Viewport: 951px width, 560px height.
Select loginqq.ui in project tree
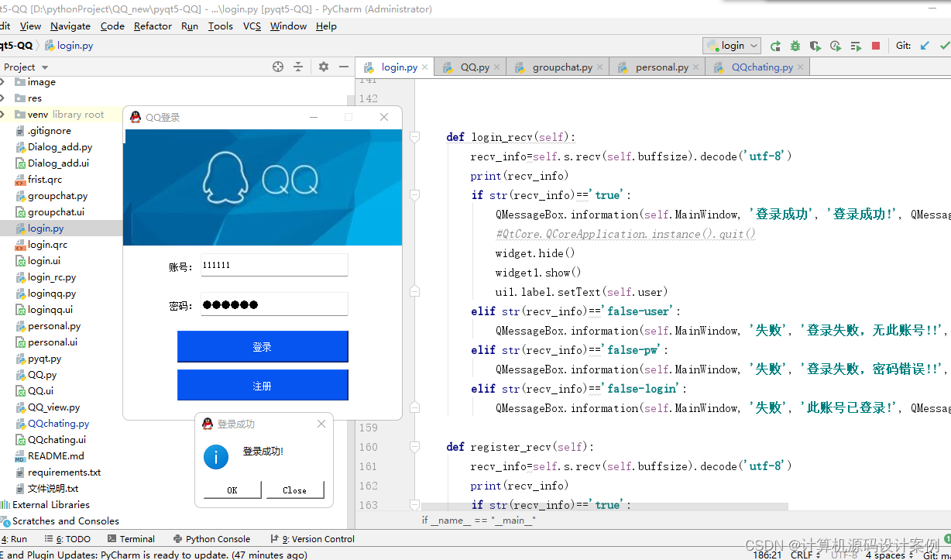(50, 310)
